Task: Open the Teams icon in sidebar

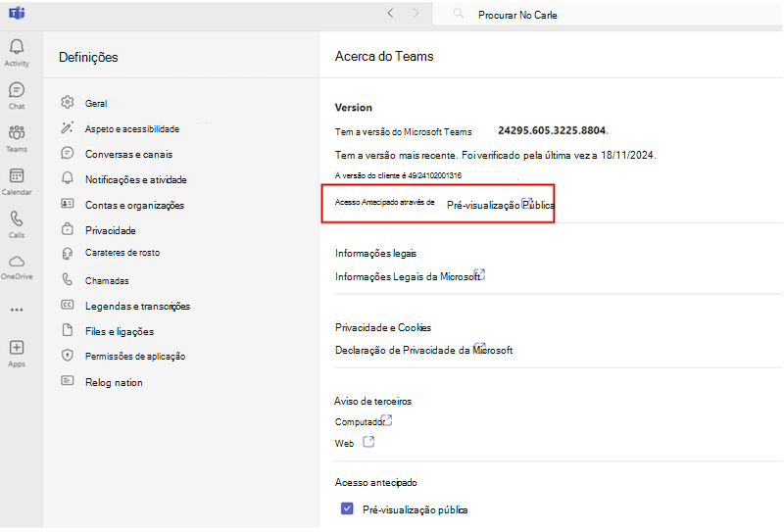Action: click(17, 132)
